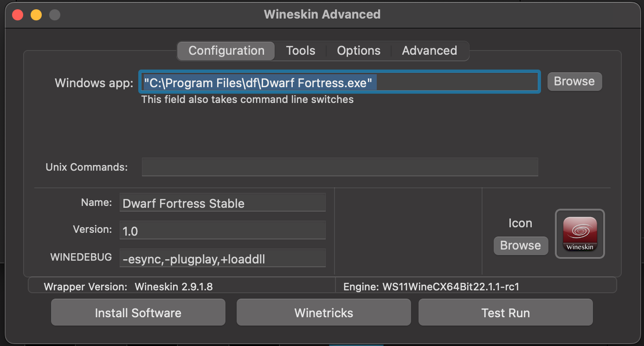Focus the WINEDEBUG input field
644x346 pixels.
pos(223,258)
